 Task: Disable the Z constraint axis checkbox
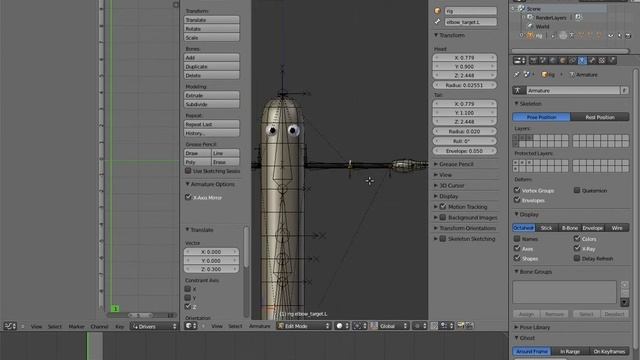188,306
